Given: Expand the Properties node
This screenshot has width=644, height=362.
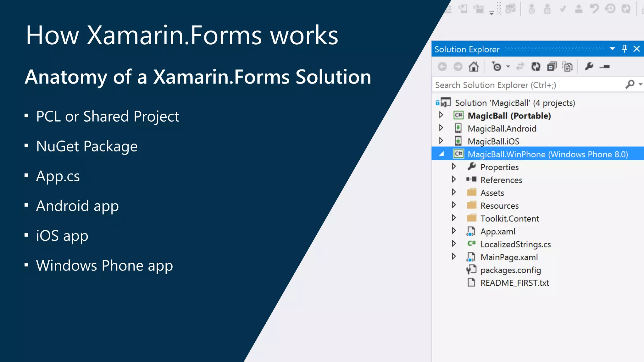Looking at the screenshot, I should click(454, 166).
